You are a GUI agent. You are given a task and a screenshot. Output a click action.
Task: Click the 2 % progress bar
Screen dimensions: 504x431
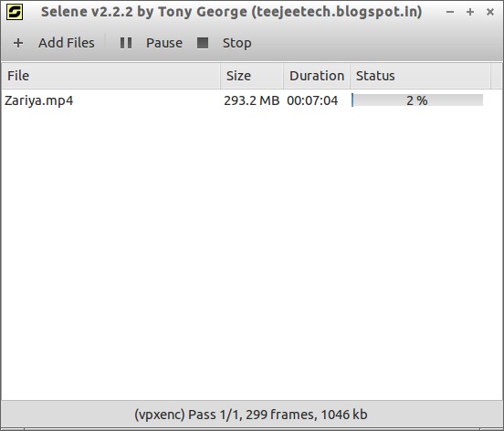point(417,100)
